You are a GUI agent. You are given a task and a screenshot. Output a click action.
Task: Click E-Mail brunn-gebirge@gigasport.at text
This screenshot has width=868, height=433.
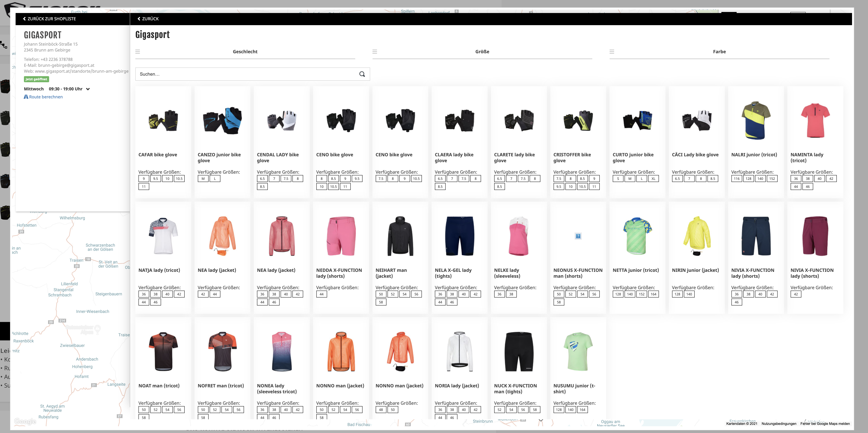[59, 65]
